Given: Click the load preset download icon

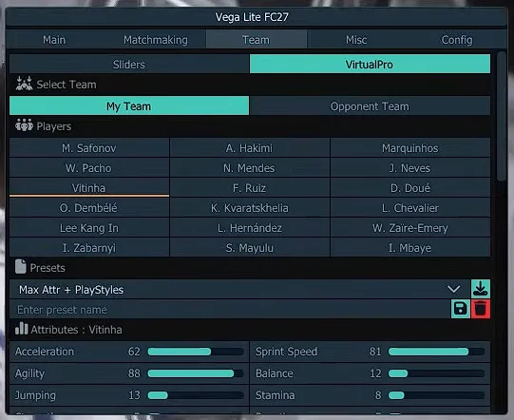Looking at the screenshot, I should pyautogui.click(x=480, y=289).
